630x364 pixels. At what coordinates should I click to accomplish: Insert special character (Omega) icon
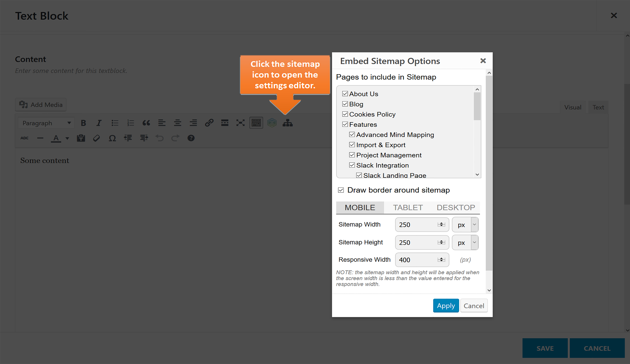click(x=112, y=138)
